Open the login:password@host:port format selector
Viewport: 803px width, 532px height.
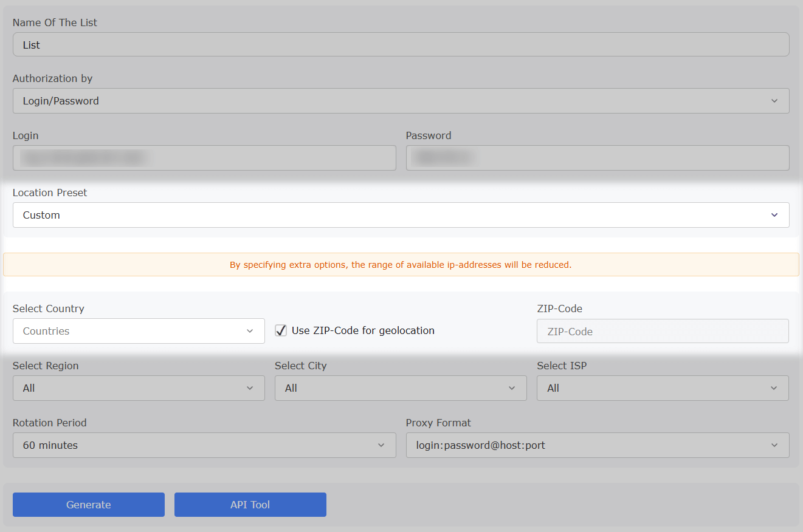(598, 445)
